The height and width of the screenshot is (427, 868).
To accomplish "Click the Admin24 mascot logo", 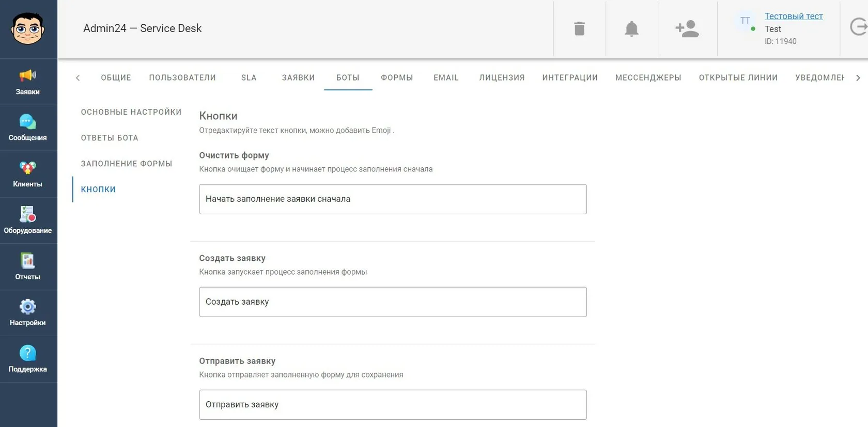I will pos(28,29).
